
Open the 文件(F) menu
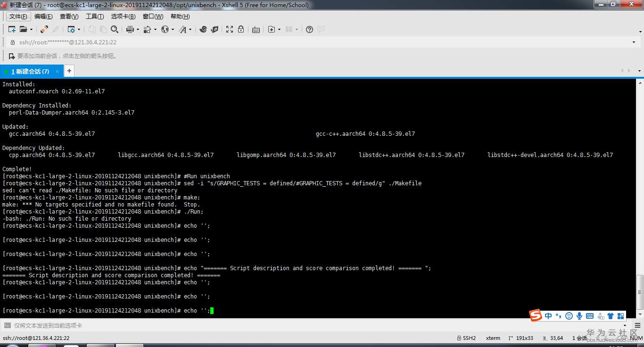(18, 17)
